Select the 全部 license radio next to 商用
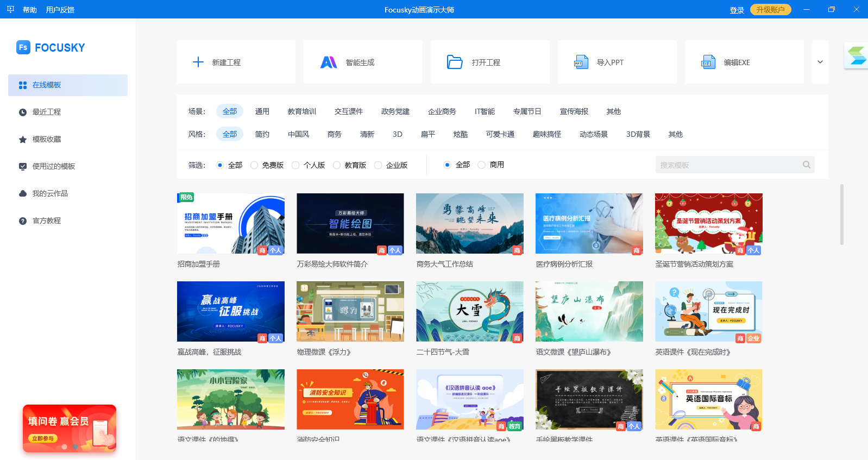This screenshot has height=460, width=868. 447,165
